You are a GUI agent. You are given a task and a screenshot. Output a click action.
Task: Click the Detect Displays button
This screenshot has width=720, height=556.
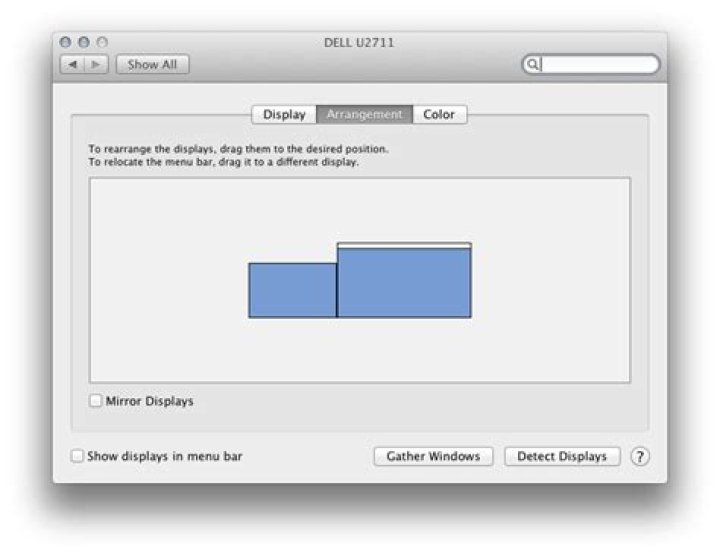click(x=562, y=456)
